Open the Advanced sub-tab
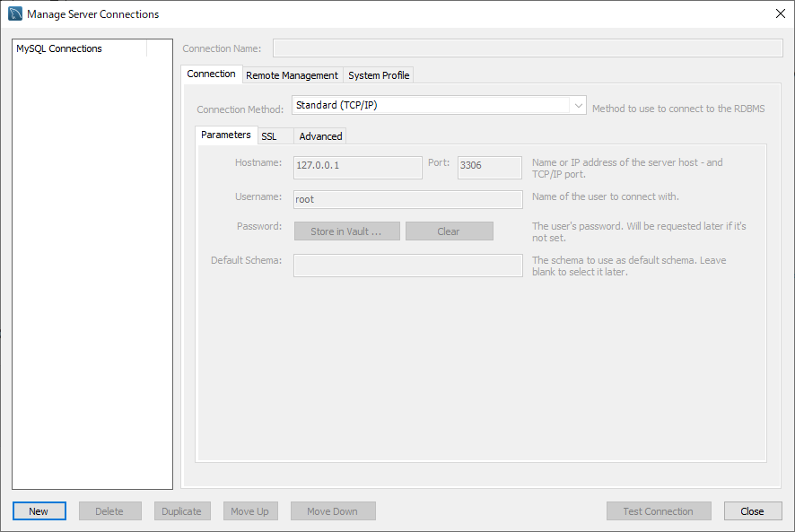The height and width of the screenshot is (532, 795). [320, 136]
